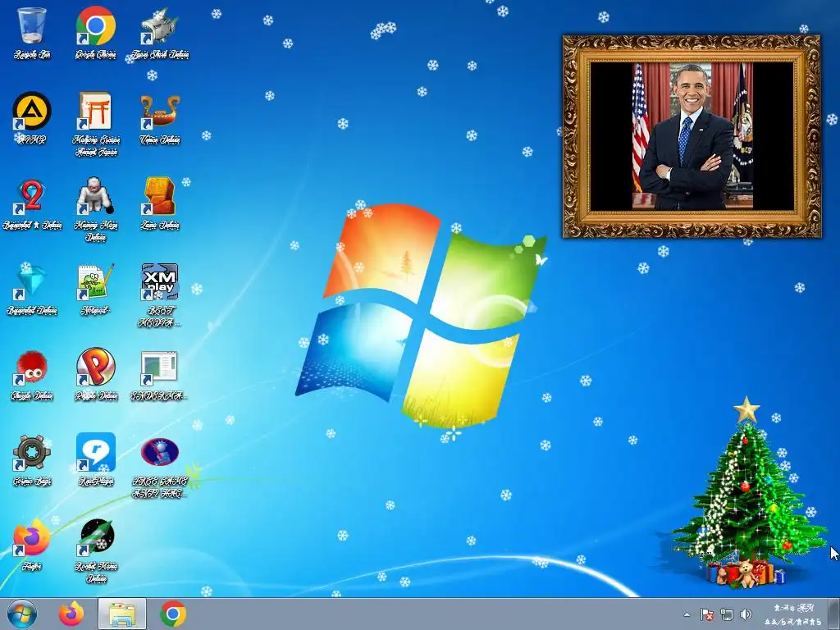Open the Recycle Bin desktop icon
This screenshot has height=630, width=840.
click(32, 32)
